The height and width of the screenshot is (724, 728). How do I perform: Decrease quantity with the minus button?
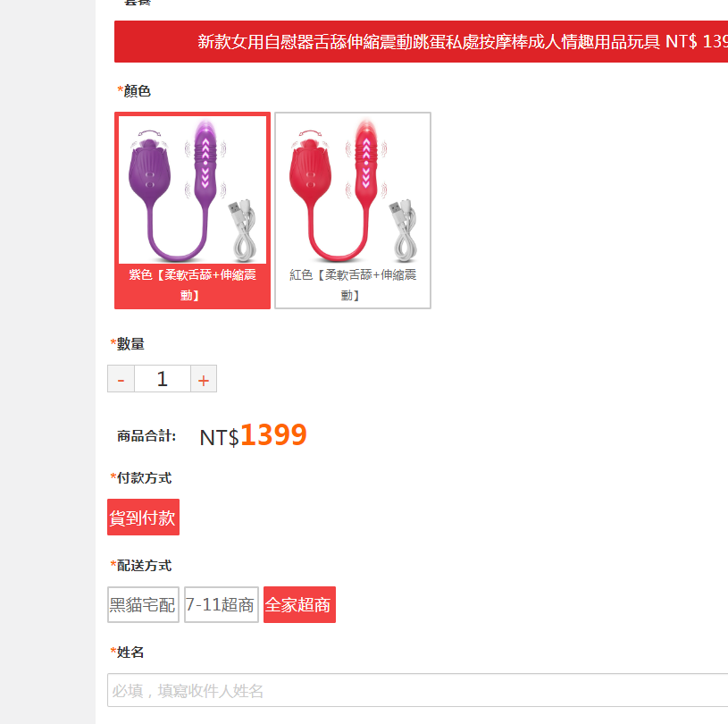121,379
